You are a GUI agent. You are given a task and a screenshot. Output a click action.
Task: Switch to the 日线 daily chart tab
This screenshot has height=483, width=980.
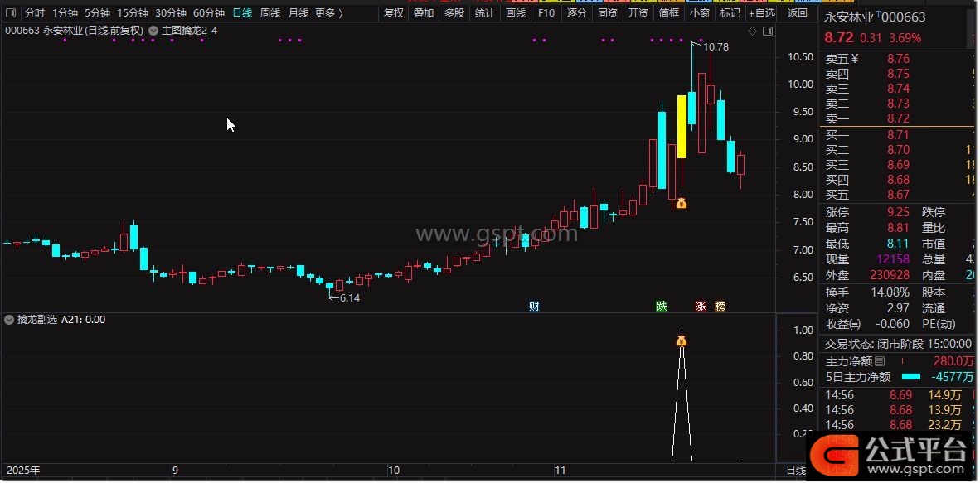pyautogui.click(x=242, y=13)
